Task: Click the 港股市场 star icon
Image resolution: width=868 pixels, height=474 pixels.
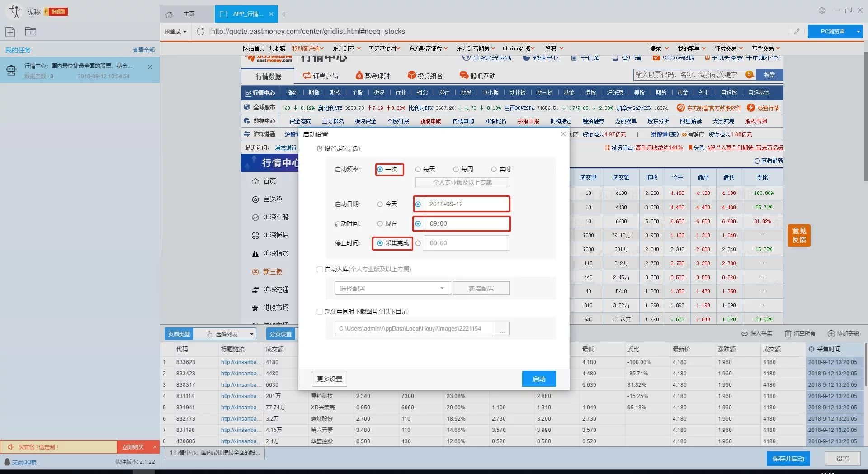Action: tap(255, 308)
